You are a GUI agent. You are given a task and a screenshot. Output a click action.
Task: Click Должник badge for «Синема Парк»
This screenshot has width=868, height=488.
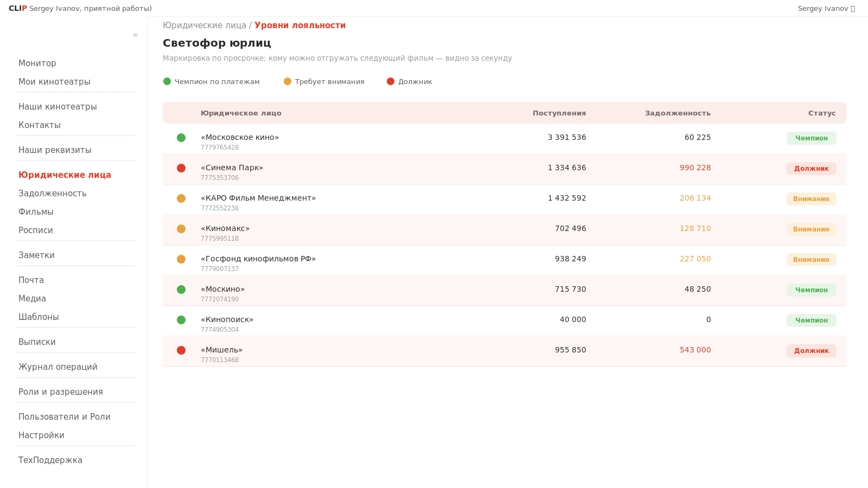pos(812,169)
